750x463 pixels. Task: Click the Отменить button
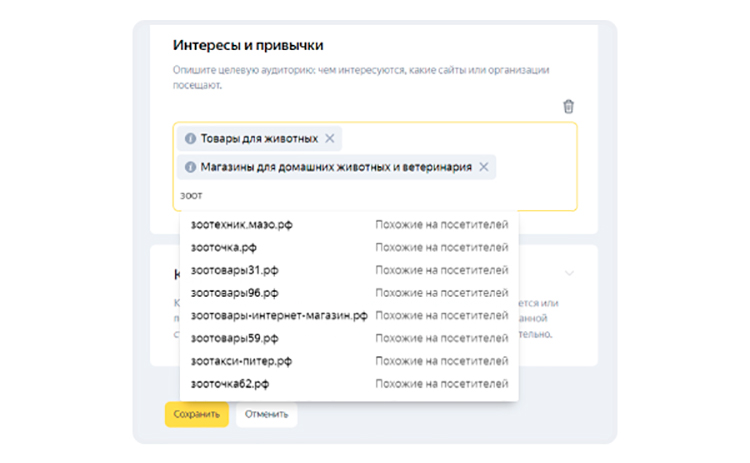coord(266,414)
